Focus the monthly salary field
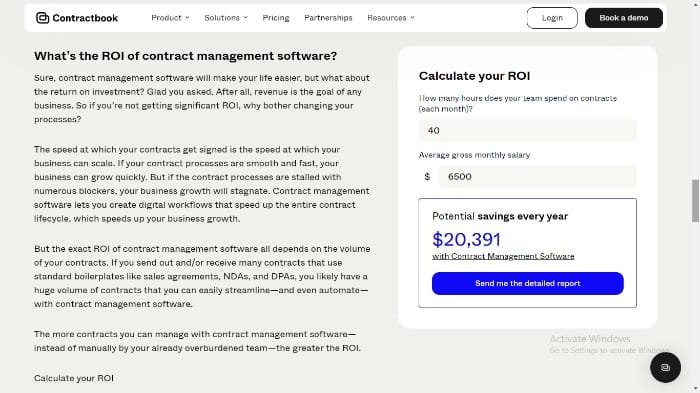700x393 pixels. point(538,176)
